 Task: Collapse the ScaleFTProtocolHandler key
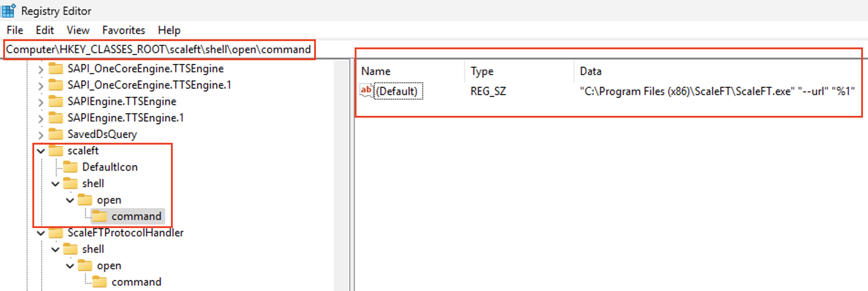click(41, 233)
